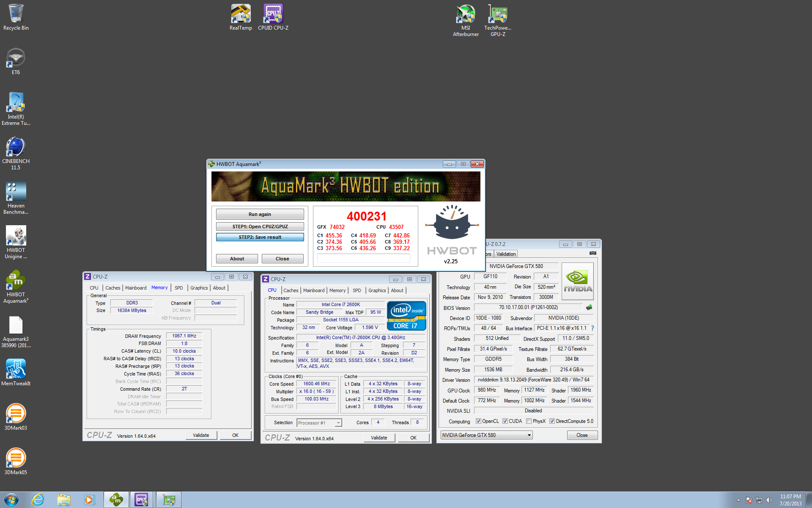Click the taskbar clock showing 11:07 PM

[790, 500]
